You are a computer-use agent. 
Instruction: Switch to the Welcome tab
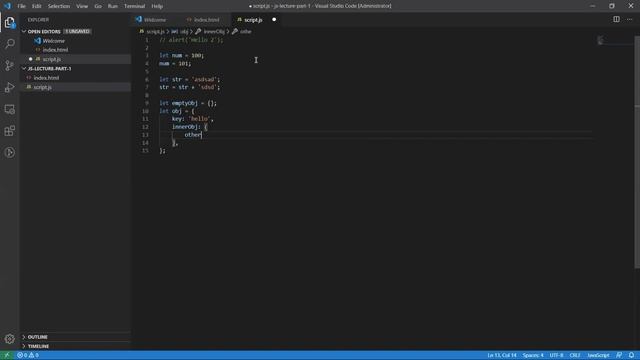(x=155, y=20)
